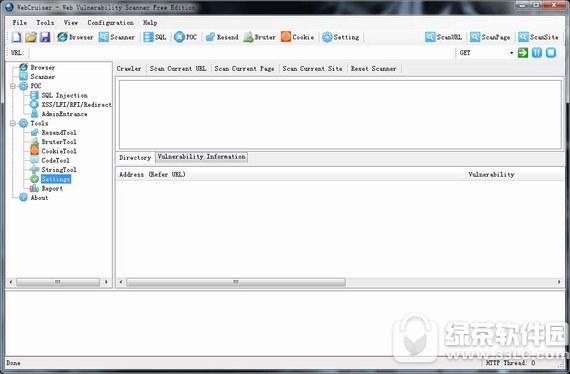Screen dimensions: 570x374
Task: Open the GET request method dropdown
Action: click(486, 53)
